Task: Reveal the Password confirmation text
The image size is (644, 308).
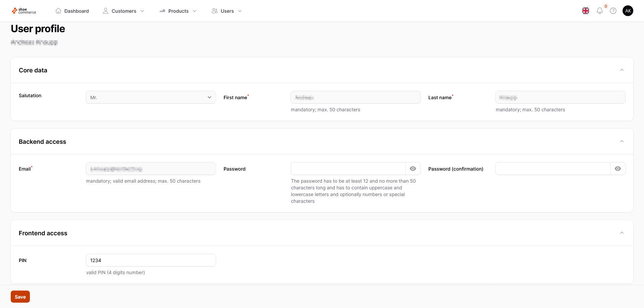Action: click(618, 169)
